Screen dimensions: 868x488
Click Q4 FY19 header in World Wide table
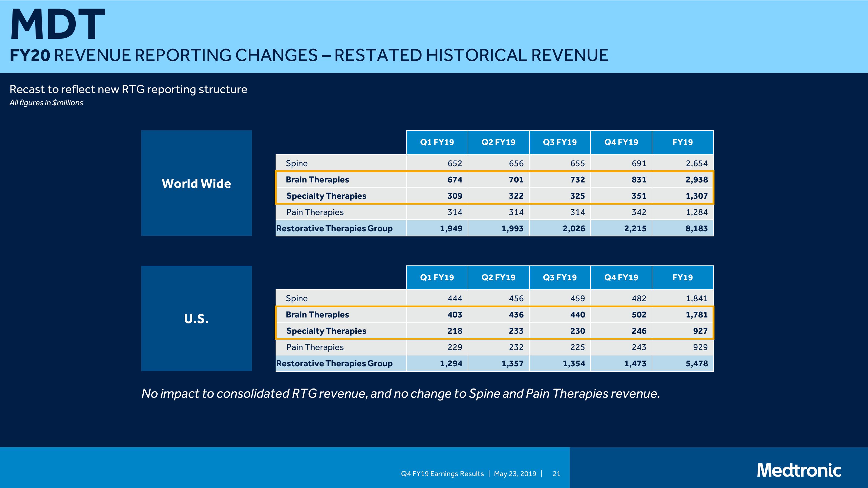coord(621,142)
